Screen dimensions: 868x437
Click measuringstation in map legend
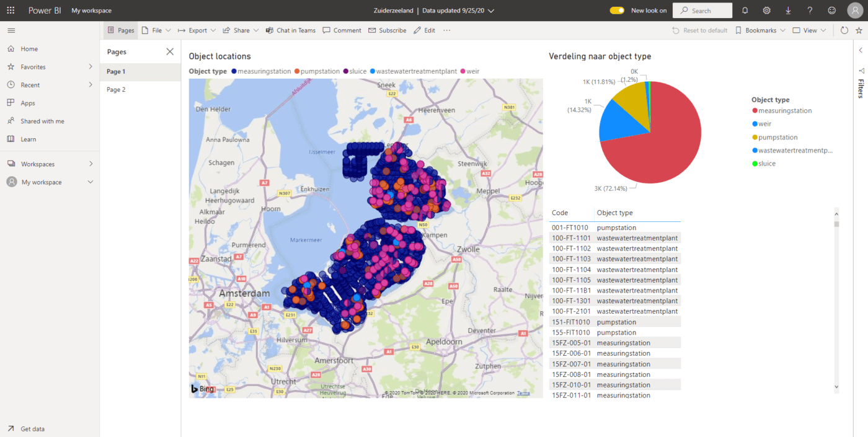point(260,71)
